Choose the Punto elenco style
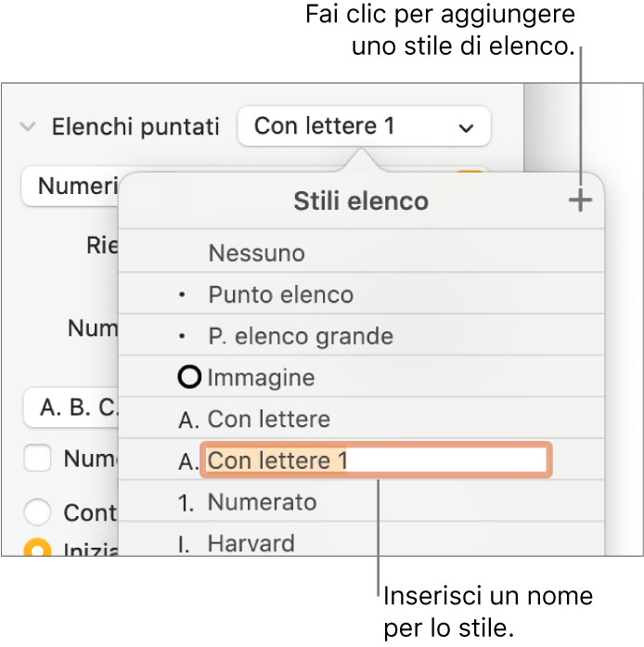Screen dimensions: 644x647 point(361,294)
